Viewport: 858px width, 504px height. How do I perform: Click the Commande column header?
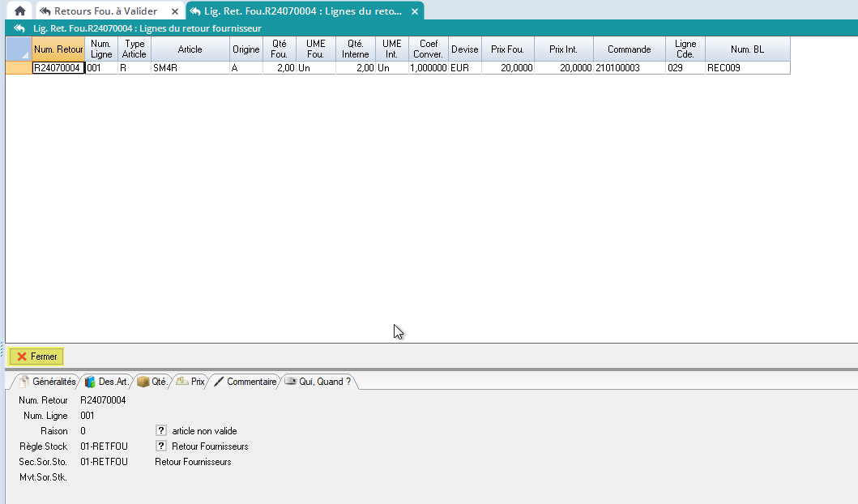point(629,49)
